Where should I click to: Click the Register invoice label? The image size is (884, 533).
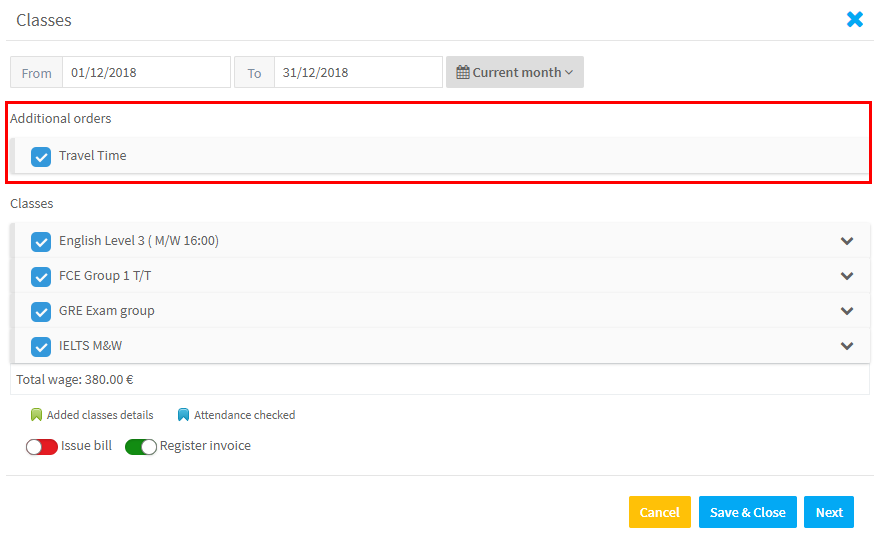click(x=205, y=446)
